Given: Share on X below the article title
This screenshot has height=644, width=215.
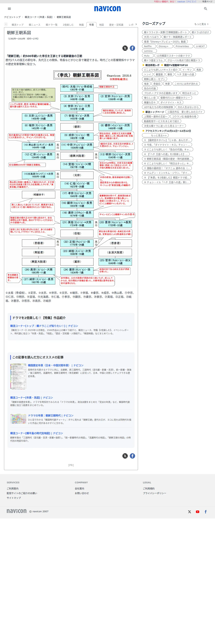Looking at the screenshot, I should (125, 48).
